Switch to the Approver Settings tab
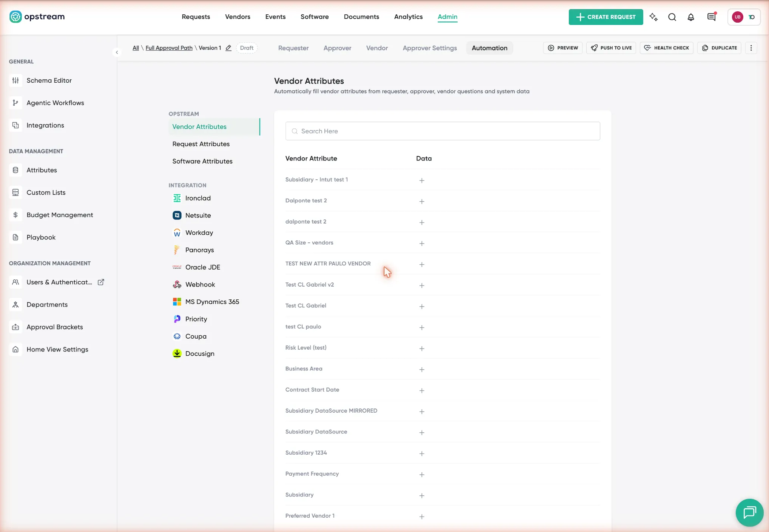 coord(429,48)
